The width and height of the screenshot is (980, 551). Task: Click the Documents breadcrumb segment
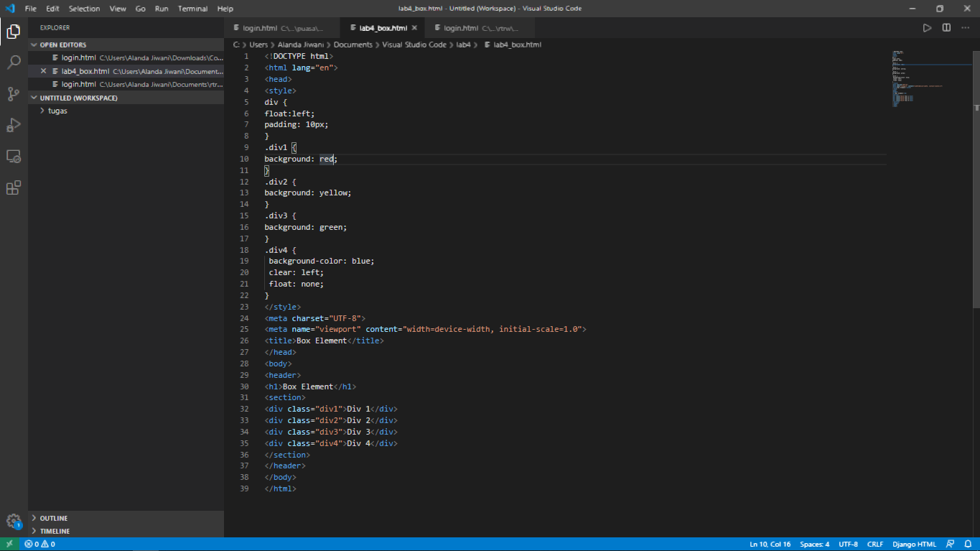tap(353, 45)
